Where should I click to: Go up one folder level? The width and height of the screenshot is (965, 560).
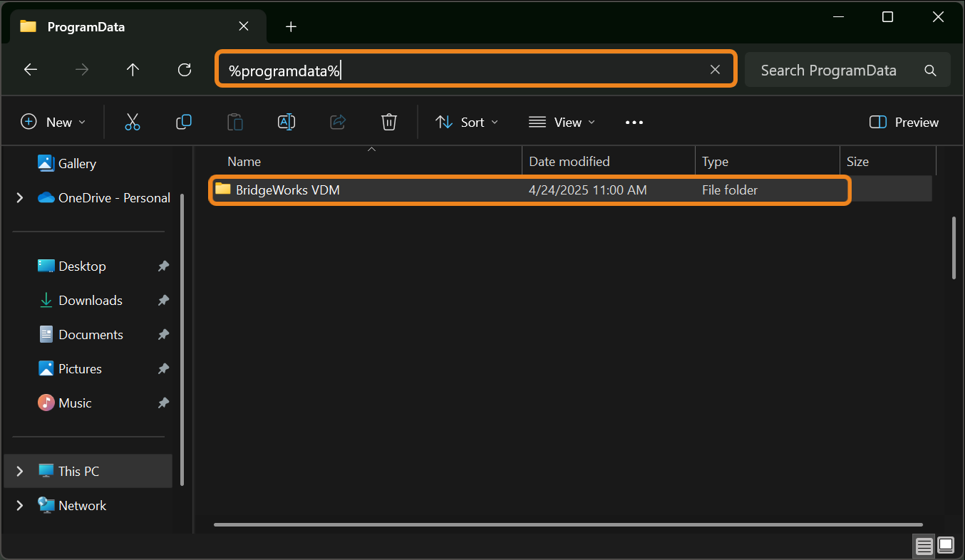pyautogui.click(x=133, y=70)
